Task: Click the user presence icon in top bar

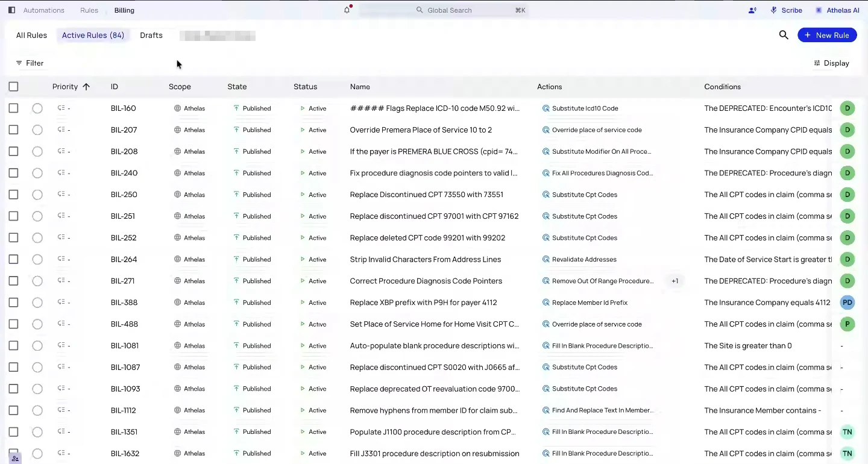Action: [x=752, y=10]
